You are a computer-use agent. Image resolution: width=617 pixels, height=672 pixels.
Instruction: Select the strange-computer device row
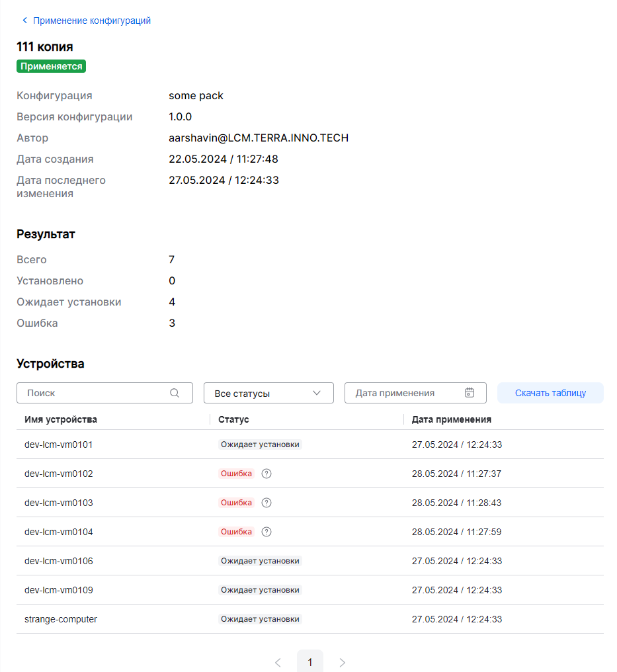(61, 619)
